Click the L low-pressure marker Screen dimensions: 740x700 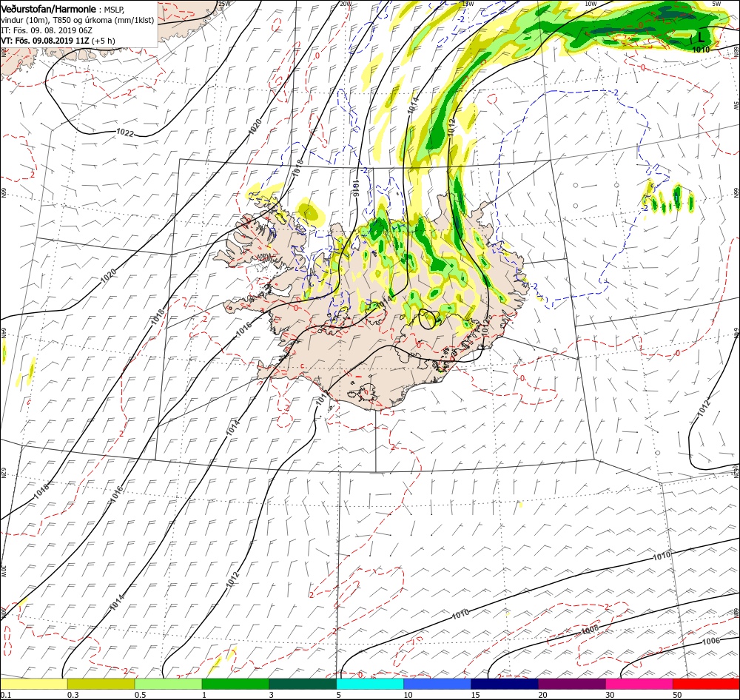coord(702,37)
